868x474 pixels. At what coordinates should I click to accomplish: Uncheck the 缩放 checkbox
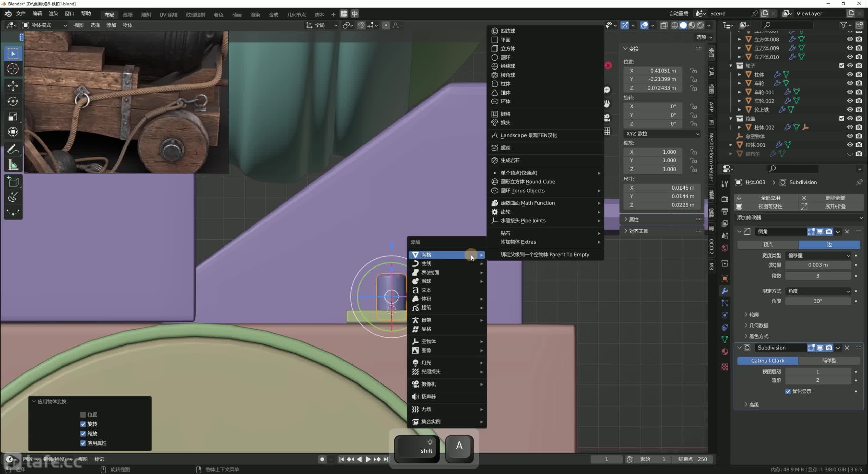coord(83,434)
